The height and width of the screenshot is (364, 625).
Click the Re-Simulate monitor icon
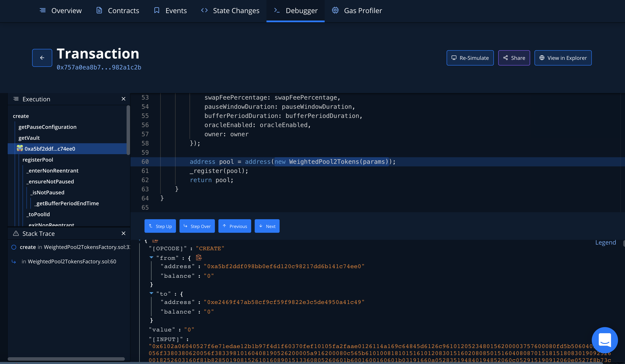[x=454, y=58]
